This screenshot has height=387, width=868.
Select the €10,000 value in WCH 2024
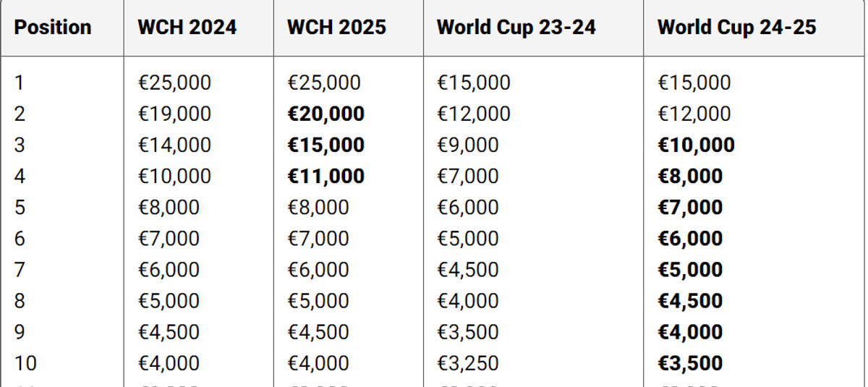point(175,177)
